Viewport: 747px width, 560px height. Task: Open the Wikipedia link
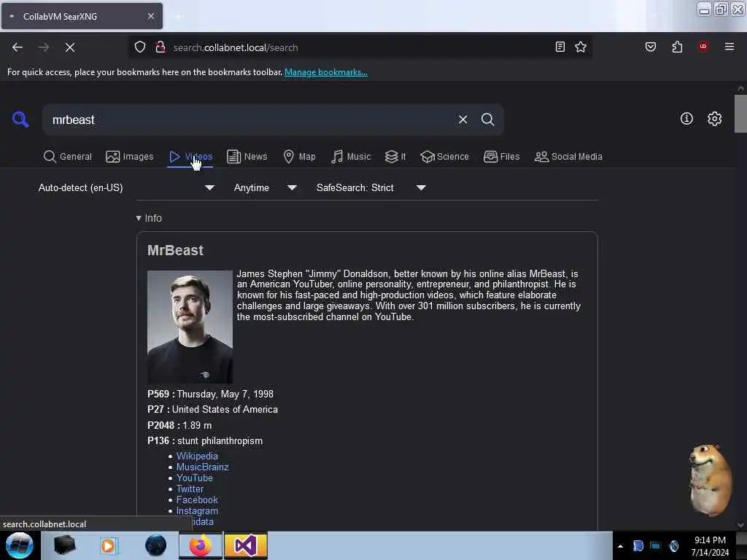197,456
